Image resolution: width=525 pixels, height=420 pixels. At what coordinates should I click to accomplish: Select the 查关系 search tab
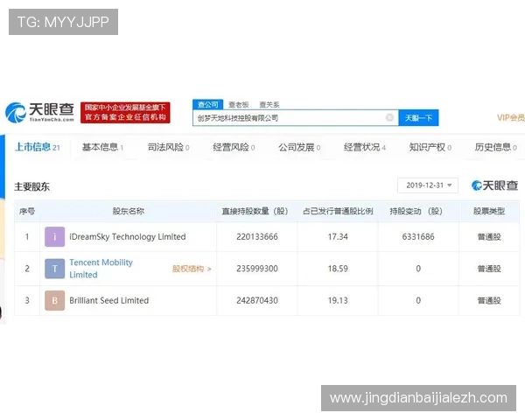(269, 105)
